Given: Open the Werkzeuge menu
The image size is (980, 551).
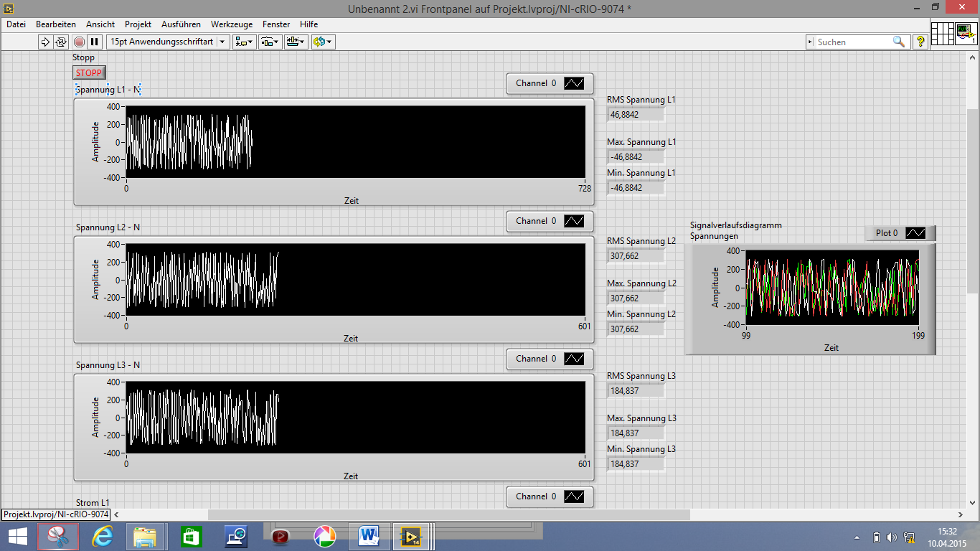Looking at the screenshot, I should tap(232, 24).
